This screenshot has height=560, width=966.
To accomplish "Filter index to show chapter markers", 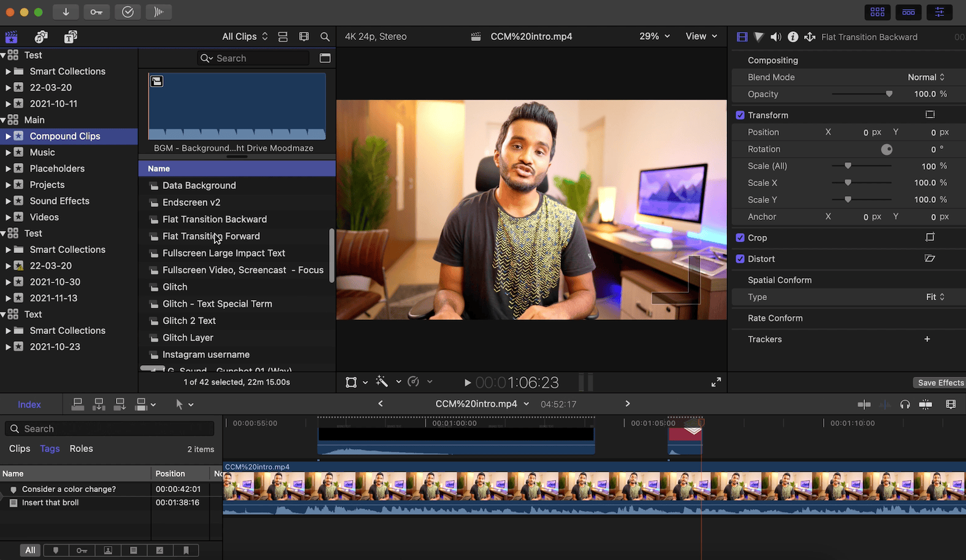I will pos(186,550).
